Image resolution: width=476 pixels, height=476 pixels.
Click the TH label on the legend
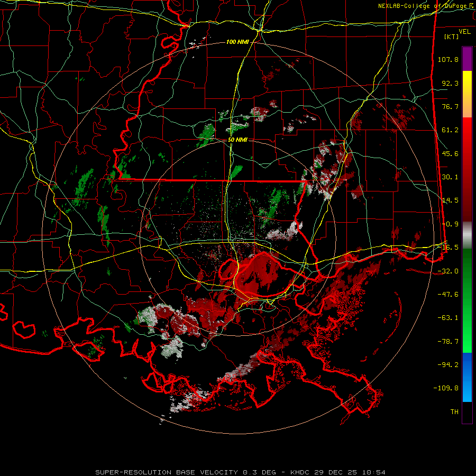(x=454, y=412)
